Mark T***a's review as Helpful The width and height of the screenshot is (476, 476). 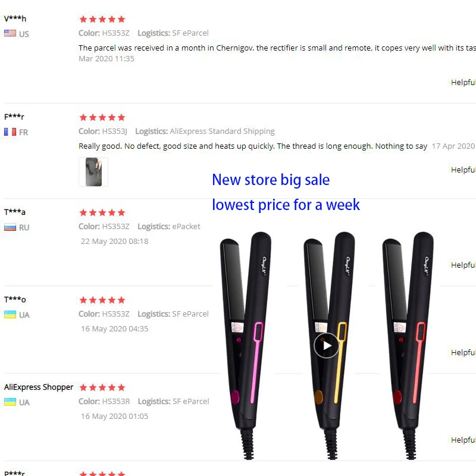(x=464, y=265)
